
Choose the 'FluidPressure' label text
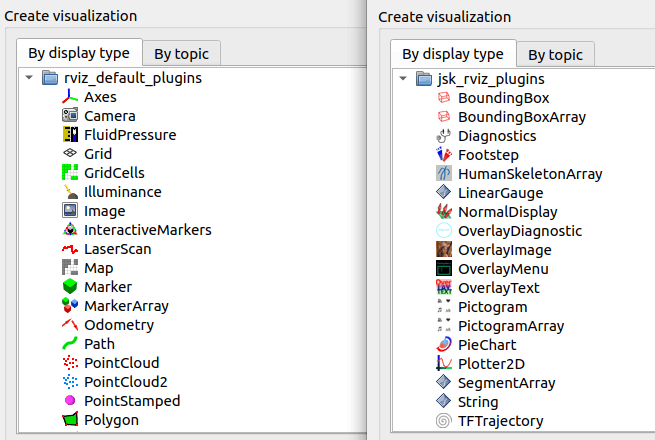click(x=130, y=135)
